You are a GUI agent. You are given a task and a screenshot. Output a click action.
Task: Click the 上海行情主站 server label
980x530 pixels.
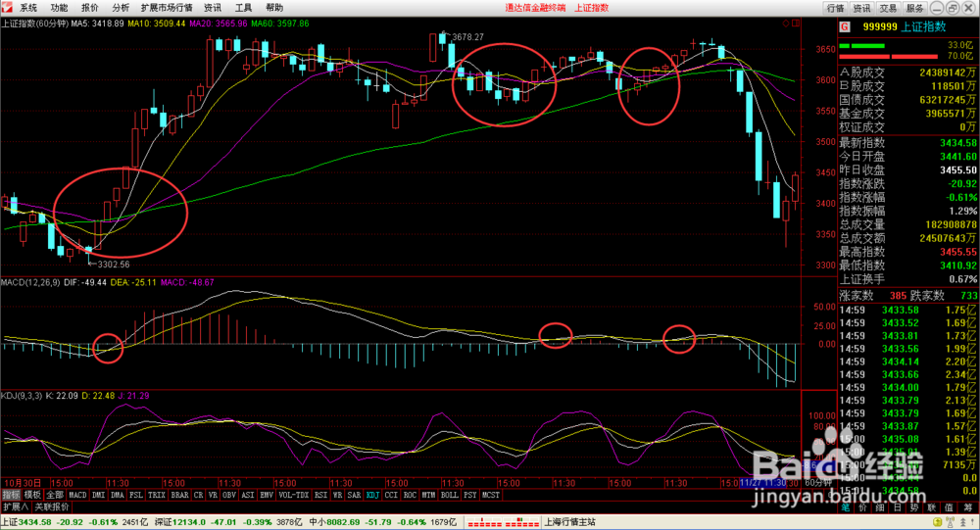click(570, 522)
